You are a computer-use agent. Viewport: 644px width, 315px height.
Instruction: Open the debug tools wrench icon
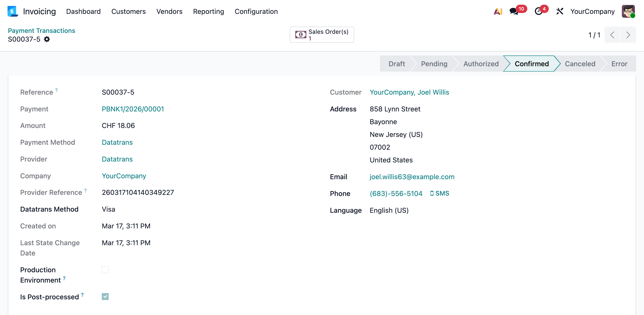[559, 11]
